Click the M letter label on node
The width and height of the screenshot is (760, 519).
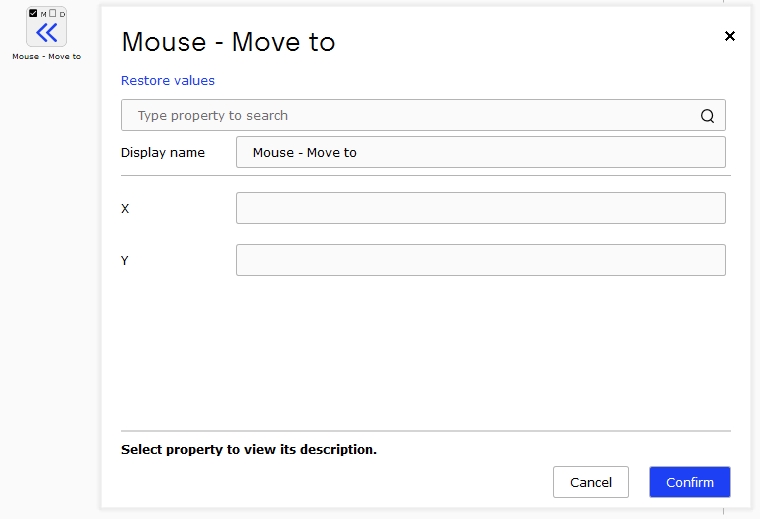point(43,15)
